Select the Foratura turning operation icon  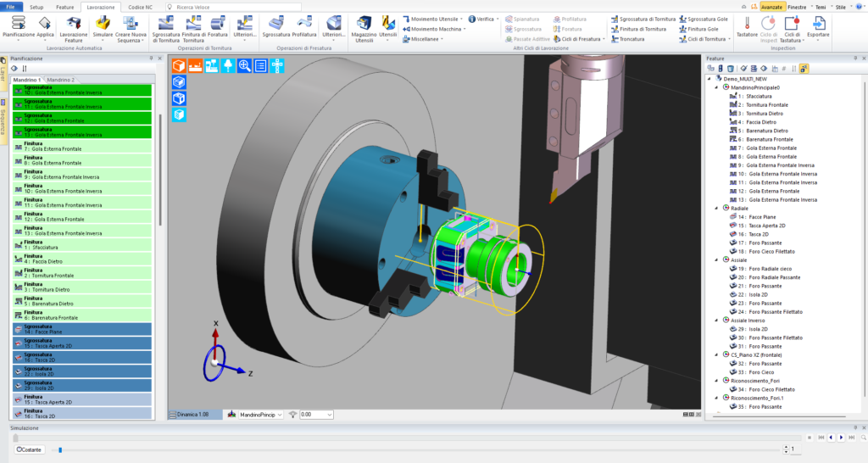[x=218, y=27]
